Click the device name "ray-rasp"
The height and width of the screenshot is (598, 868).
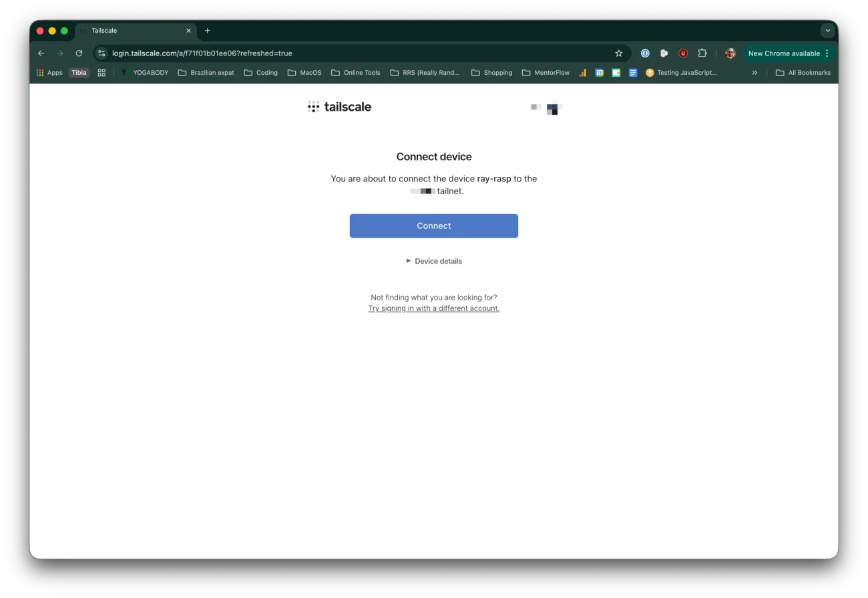[494, 179]
